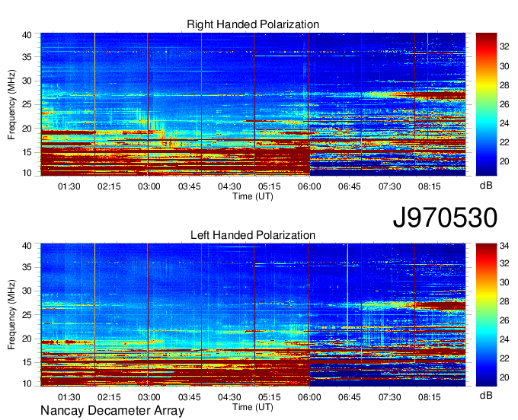The image size is (518, 420).
Task: Click the '20' frequency tick of the Left Handed plot
Action: [27, 339]
